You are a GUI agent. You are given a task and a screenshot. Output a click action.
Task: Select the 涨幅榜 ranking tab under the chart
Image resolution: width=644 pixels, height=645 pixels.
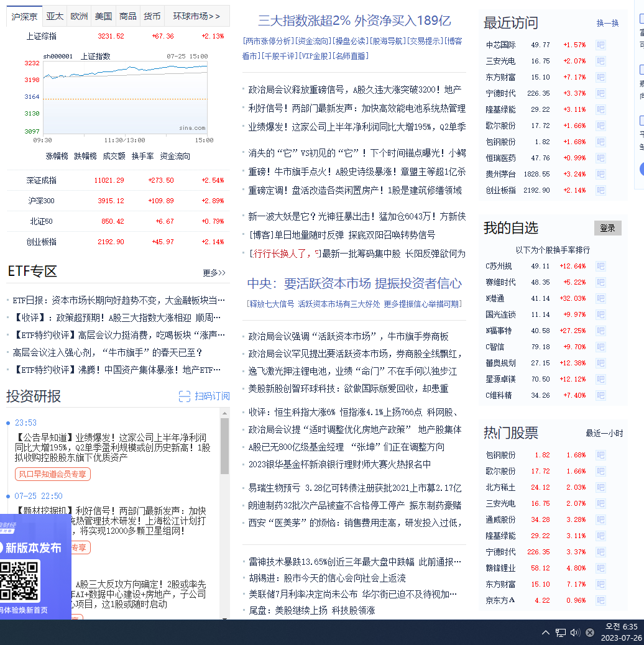(x=57, y=157)
